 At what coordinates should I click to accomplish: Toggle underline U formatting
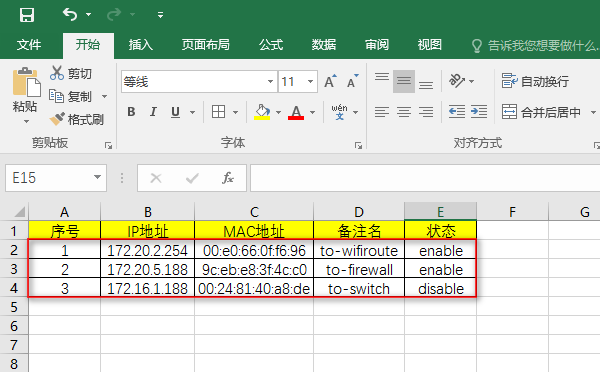click(175, 112)
